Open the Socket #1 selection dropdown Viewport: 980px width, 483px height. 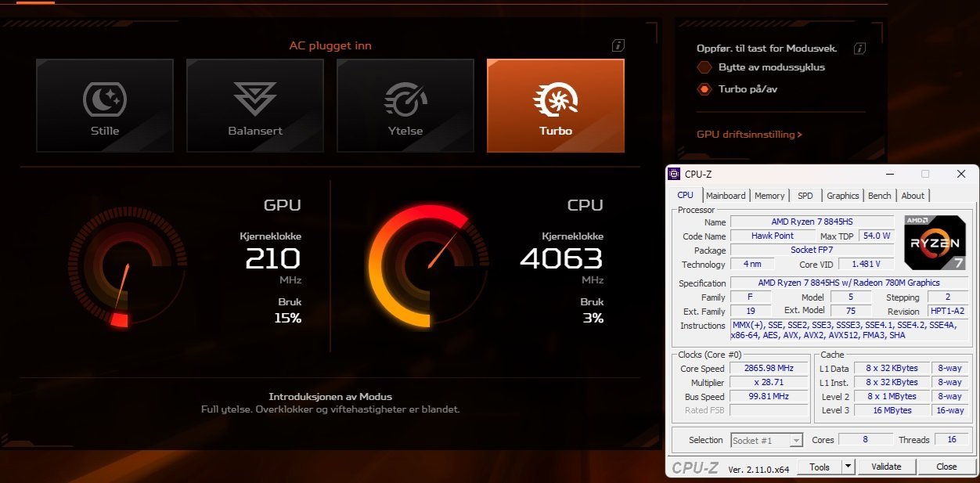click(x=766, y=441)
